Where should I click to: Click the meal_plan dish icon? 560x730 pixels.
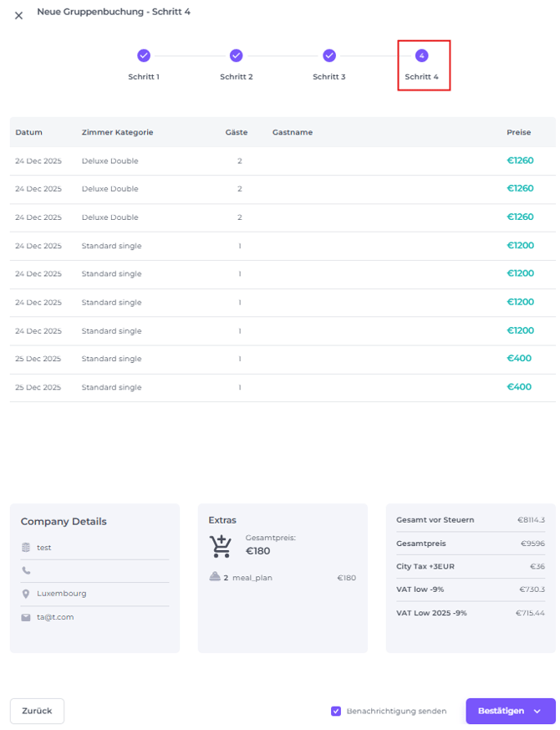pyautogui.click(x=215, y=577)
